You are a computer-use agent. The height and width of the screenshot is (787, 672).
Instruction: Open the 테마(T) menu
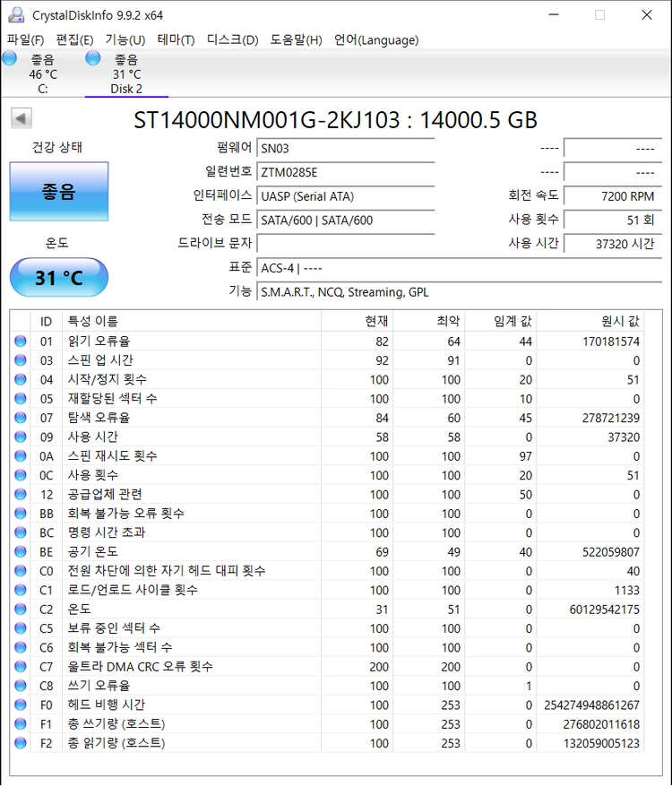click(x=176, y=39)
